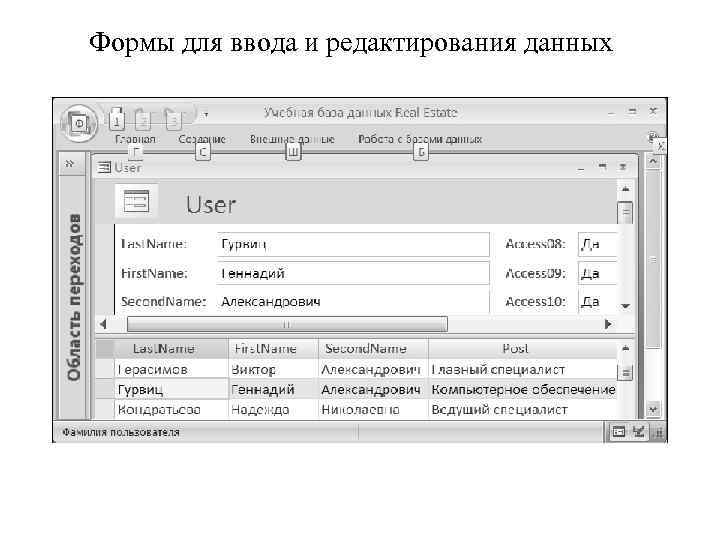The image size is (720, 540).
Task: Click the FirstName field containing Геннадий
Action: (x=353, y=273)
